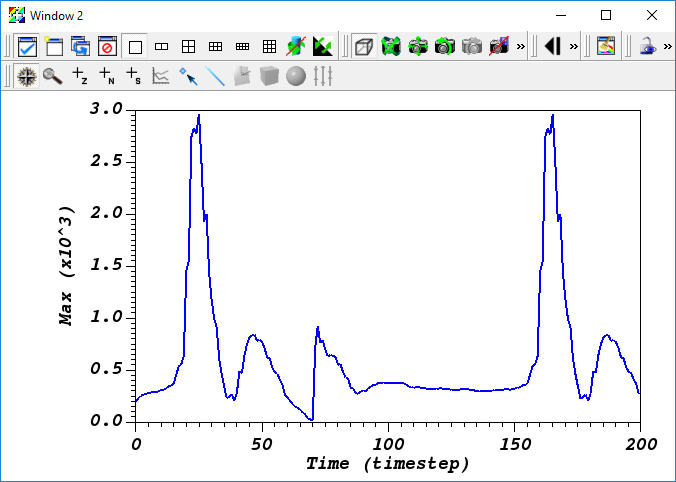Create a new window with the new window icon
Image resolution: width=676 pixels, height=482 pixels.
click(53, 46)
